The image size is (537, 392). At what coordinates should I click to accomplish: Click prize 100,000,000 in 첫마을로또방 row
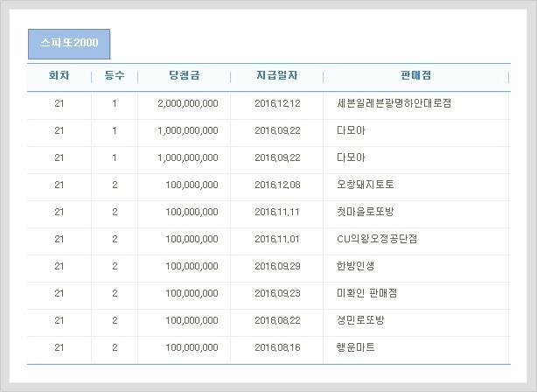click(192, 212)
